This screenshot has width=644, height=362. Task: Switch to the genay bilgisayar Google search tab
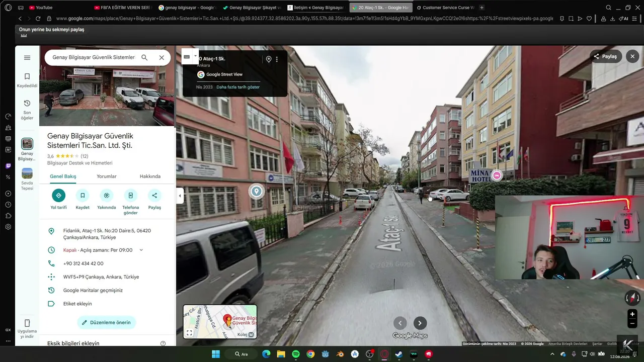pos(187,8)
